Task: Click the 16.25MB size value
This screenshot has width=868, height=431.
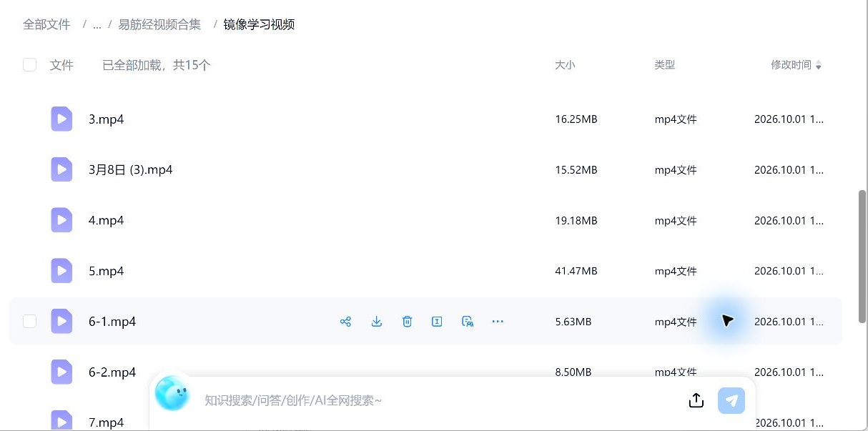Action: click(576, 119)
